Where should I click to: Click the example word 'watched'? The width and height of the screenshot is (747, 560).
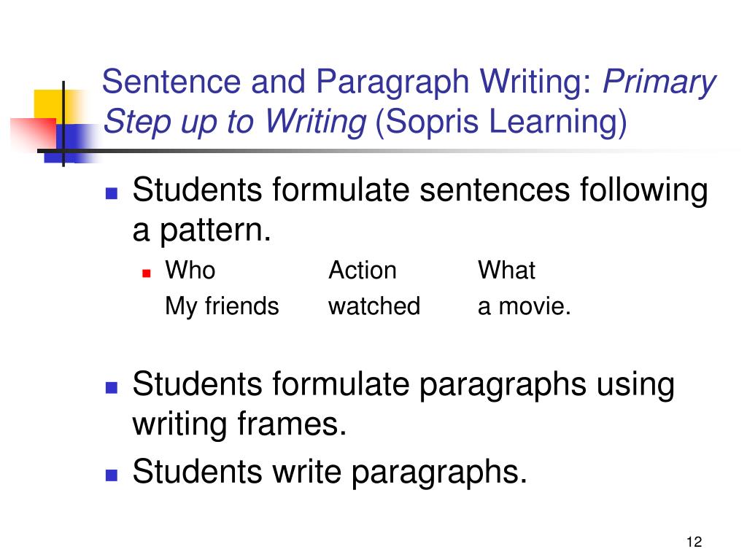(x=374, y=306)
